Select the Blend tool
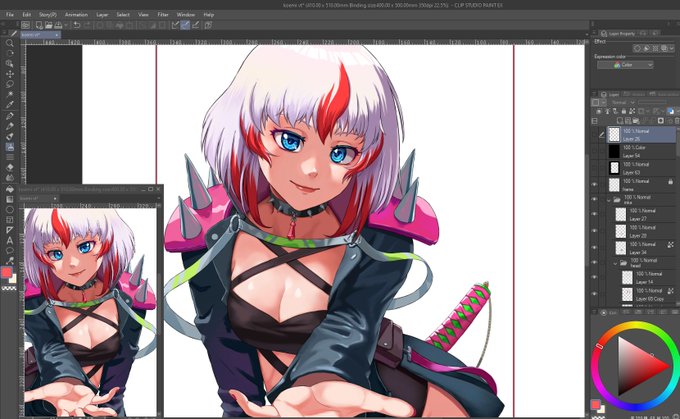The image size is (680, 419). pos(10,178)
